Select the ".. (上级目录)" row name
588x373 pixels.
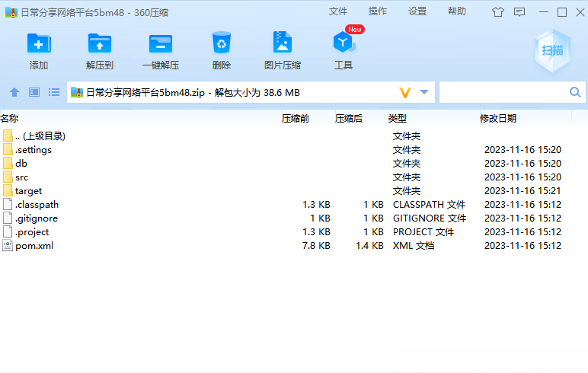coord(40,136)
